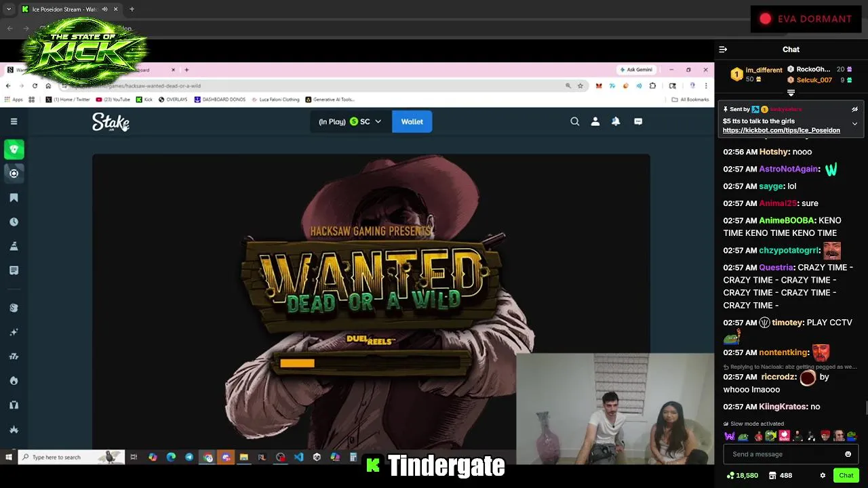
Task: Open the browser tab list dropdown
Action: pyautogui.click(x=9, y=9)
